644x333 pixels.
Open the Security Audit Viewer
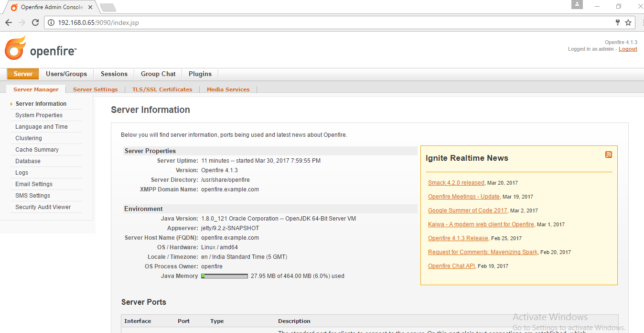[43, 207]
